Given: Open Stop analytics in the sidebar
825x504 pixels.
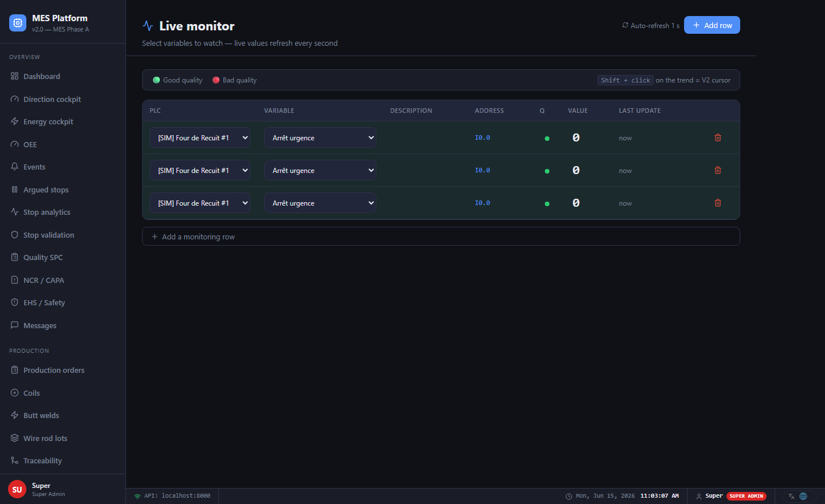Looking at the screenshot, I should click(x=62, y=212).
